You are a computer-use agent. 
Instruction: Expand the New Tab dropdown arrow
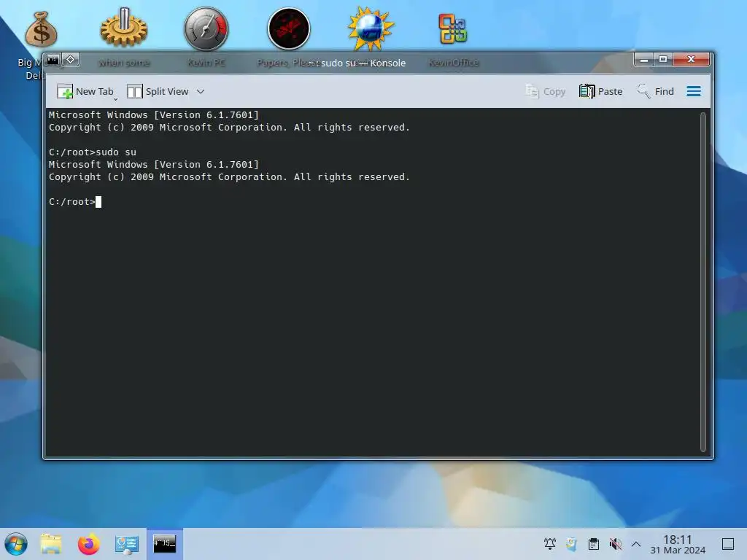coord(115,99)
